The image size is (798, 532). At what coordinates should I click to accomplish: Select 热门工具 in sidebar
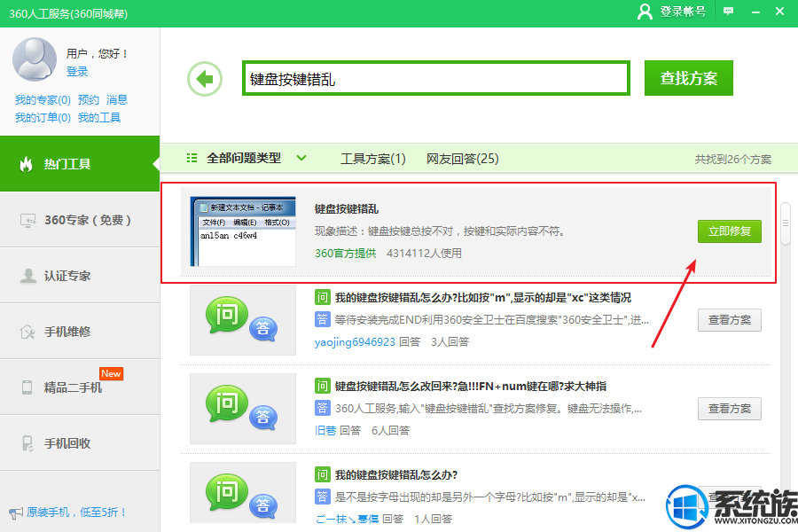point(80,164)
